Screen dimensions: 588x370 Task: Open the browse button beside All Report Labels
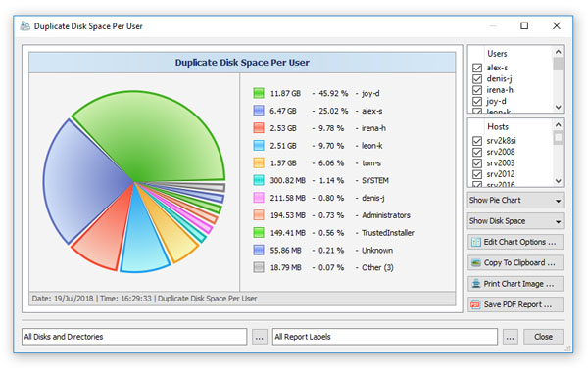click(x=510, y=337)
